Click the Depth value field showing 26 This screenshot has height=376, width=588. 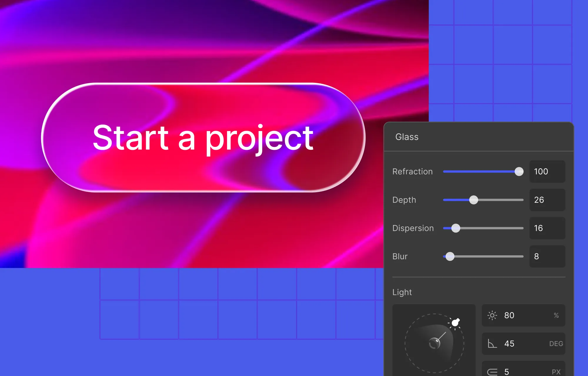point(547,200)
